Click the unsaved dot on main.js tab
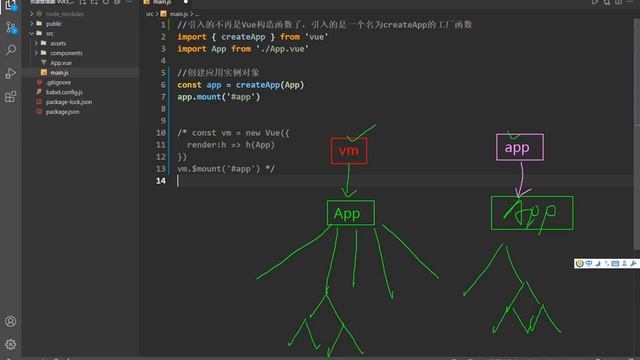This screenshot has height=360, width=640. tap(186, 2)
